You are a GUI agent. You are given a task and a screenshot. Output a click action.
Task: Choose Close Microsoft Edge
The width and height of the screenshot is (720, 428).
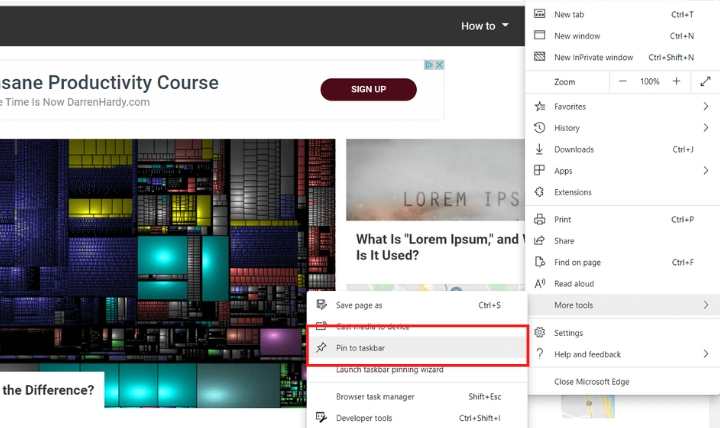coord(622,382)
